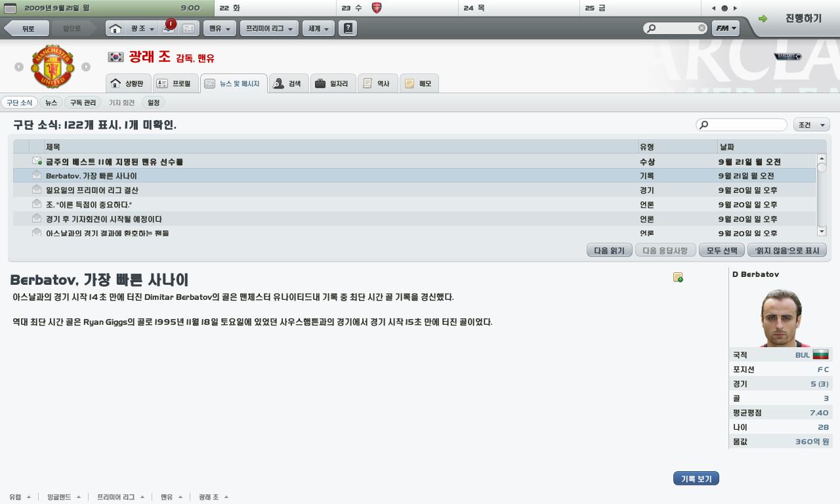Switch to the 일자리 tab
The image size is (840, 504).
tap(332, 84)
